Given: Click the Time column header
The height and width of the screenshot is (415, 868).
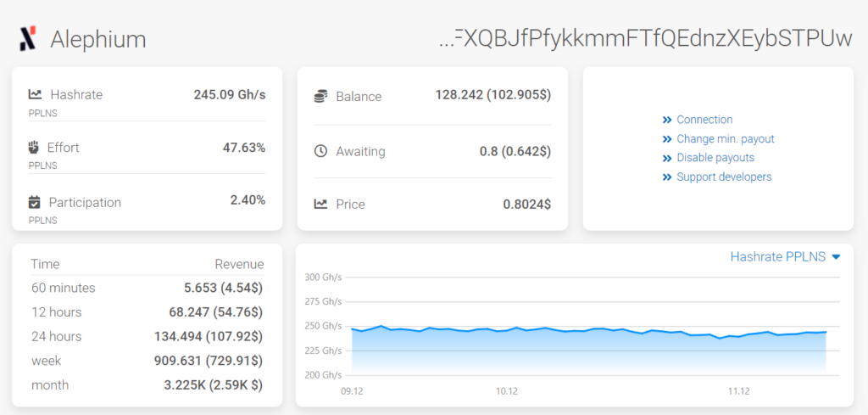Looking at the screenshot, I should coord(45,264).
